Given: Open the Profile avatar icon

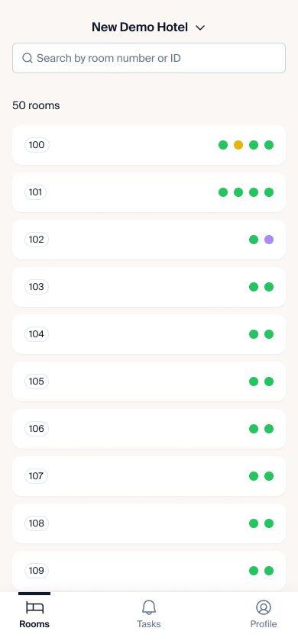Looking at the screenshot, I should click(264, 607).
